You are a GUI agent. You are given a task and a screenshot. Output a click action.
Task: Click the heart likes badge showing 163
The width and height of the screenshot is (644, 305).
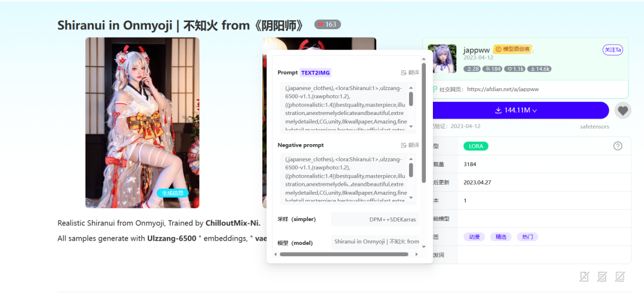pyautogui.click(x=327, y=24)
